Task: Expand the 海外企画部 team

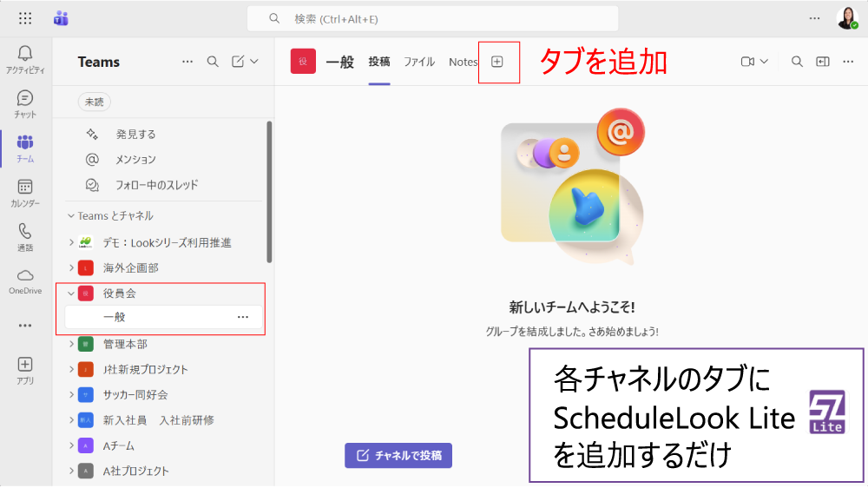Action: pos(71,267)
